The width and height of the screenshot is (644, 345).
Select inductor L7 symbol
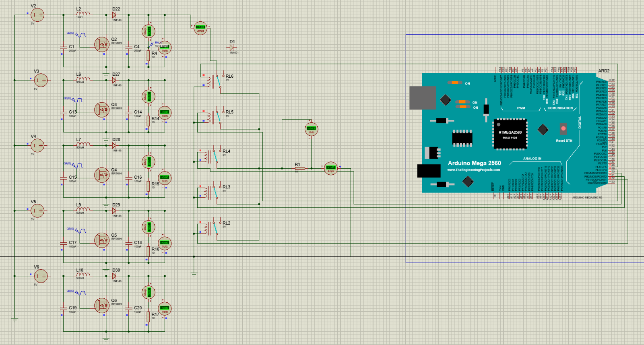coord(83,144)
